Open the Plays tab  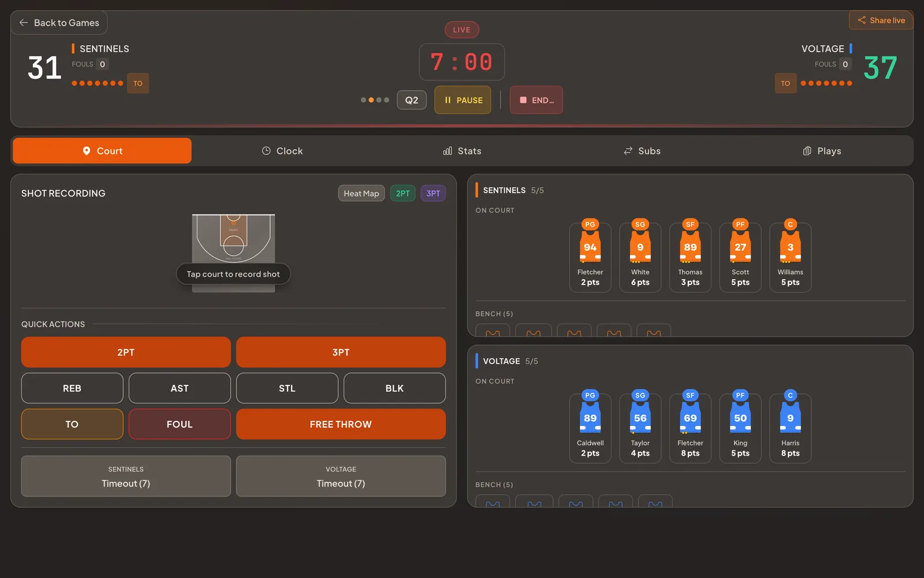(x=822, y=151)
